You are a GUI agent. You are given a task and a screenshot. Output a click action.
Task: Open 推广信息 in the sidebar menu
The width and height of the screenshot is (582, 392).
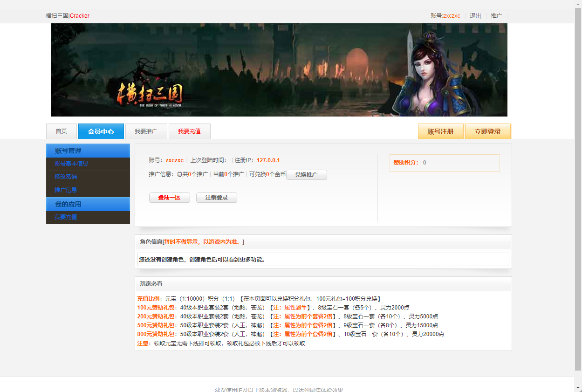point(66,190)
